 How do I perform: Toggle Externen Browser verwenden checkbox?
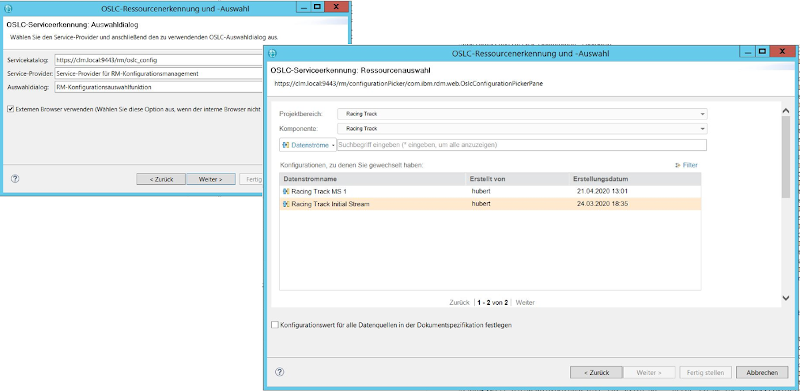click(11, 109)
